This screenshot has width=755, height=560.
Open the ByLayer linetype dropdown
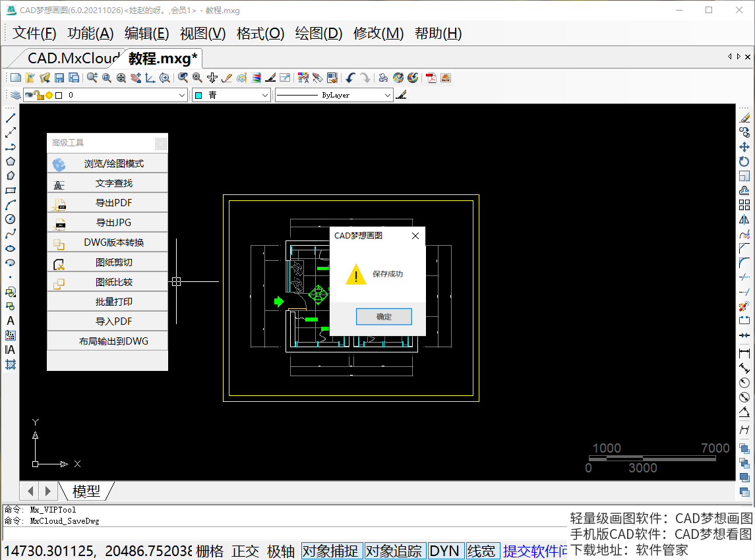click(x=334, y=96)
